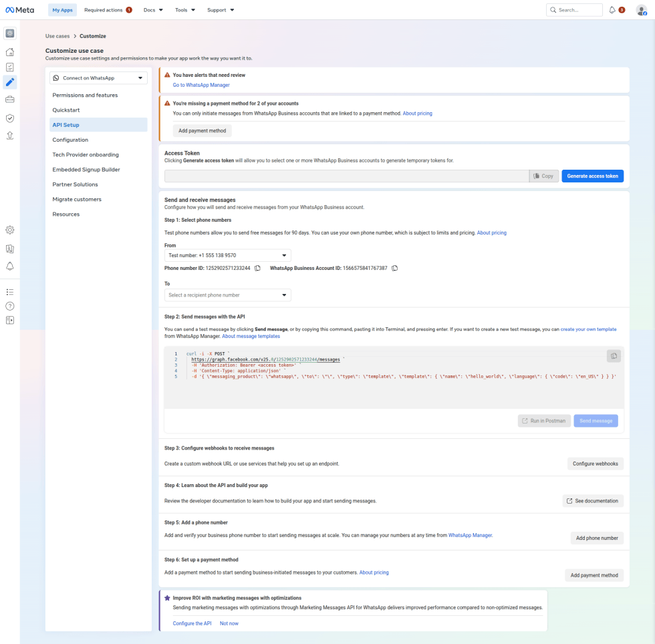Copy the curl command code block

614,356
